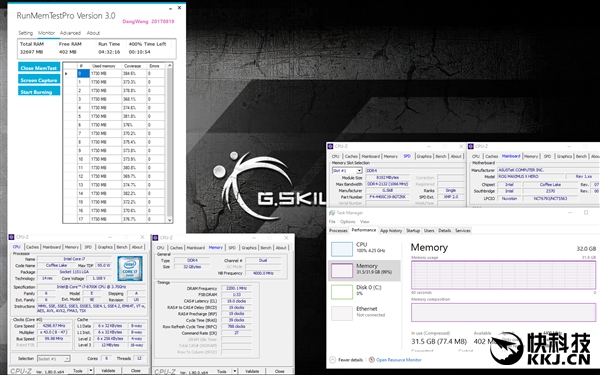
Task: Open the Options menu in Task Manager
Action: (347, 222)
